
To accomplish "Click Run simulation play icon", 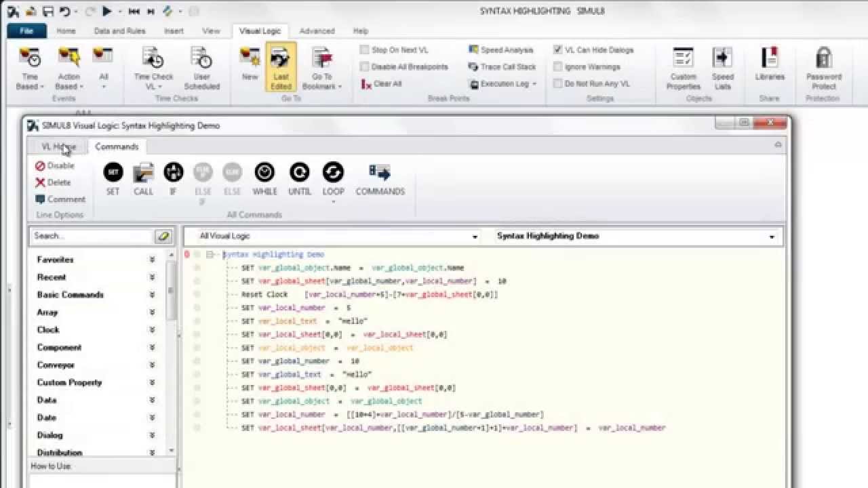I will 107,11.
